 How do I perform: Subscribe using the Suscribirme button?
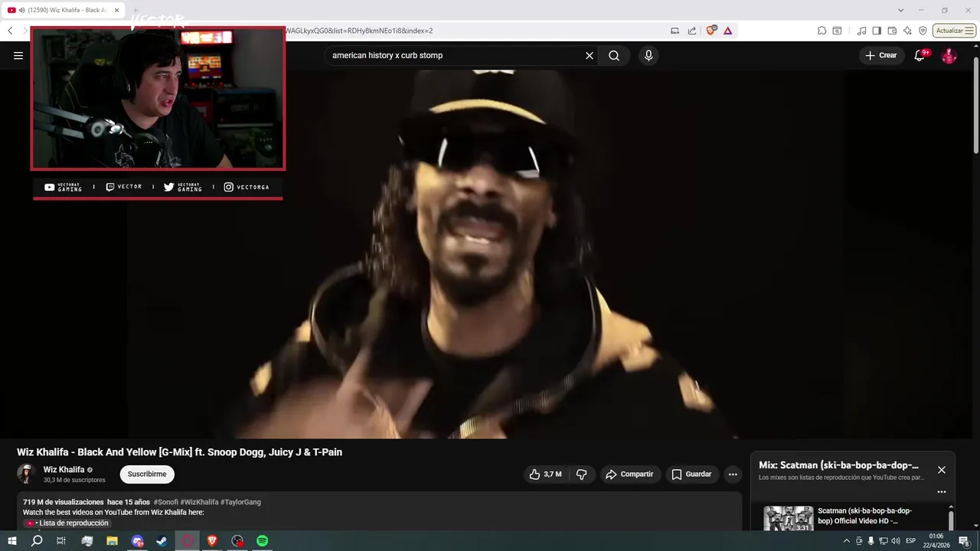pyautogui.click(x=147, y=474)
